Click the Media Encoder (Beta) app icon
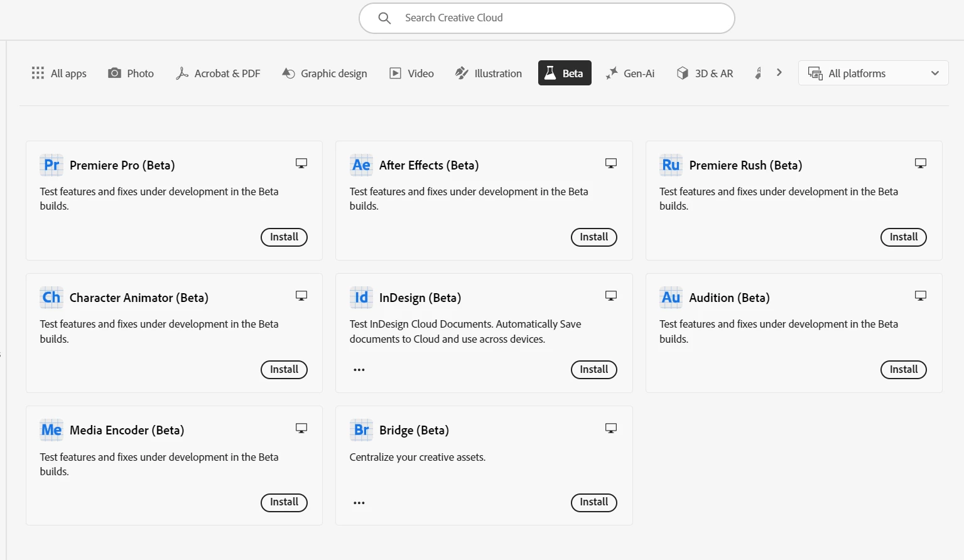 coord(51,430)
